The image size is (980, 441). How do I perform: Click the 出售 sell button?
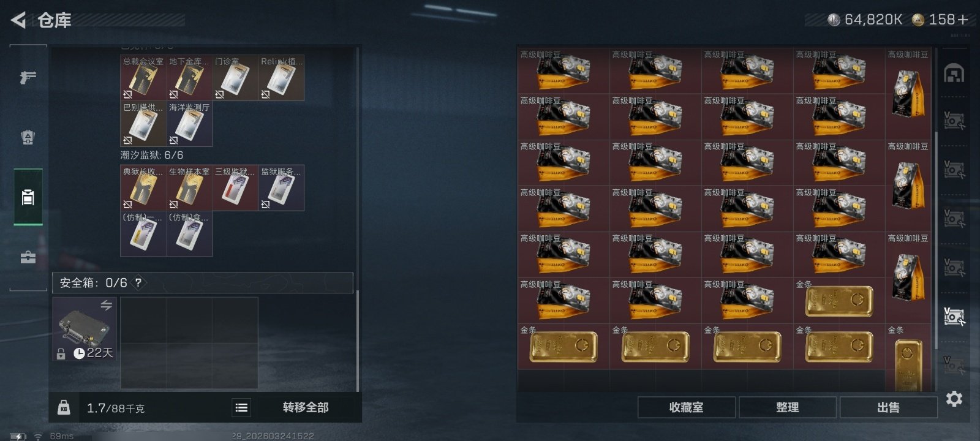coord(889,407)
